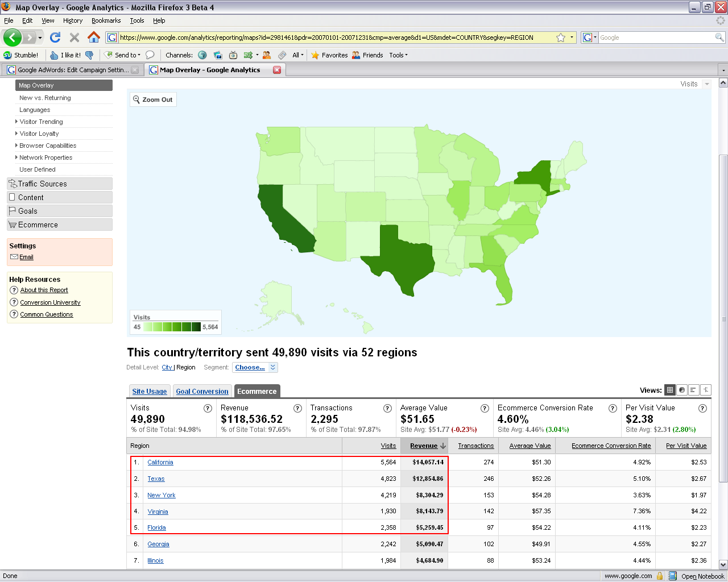Click the Zoom Out map button
This screenshot has height=582, width=728.
coord(153,99)
